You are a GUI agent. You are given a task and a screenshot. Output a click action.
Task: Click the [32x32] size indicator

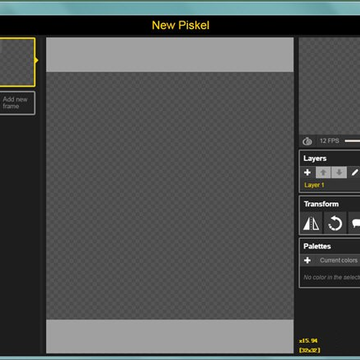tap(309, 350)
